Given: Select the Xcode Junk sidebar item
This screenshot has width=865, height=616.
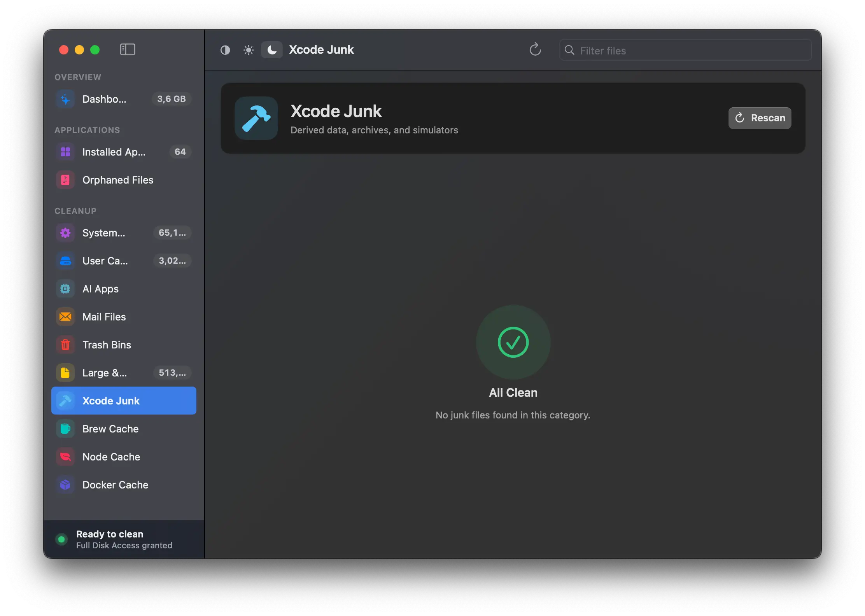Looking at the screenshot, I should (124, 401).
